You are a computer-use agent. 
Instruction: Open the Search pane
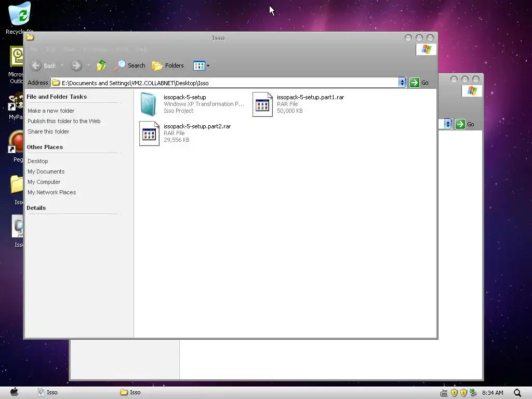click(x=129, y=65)
